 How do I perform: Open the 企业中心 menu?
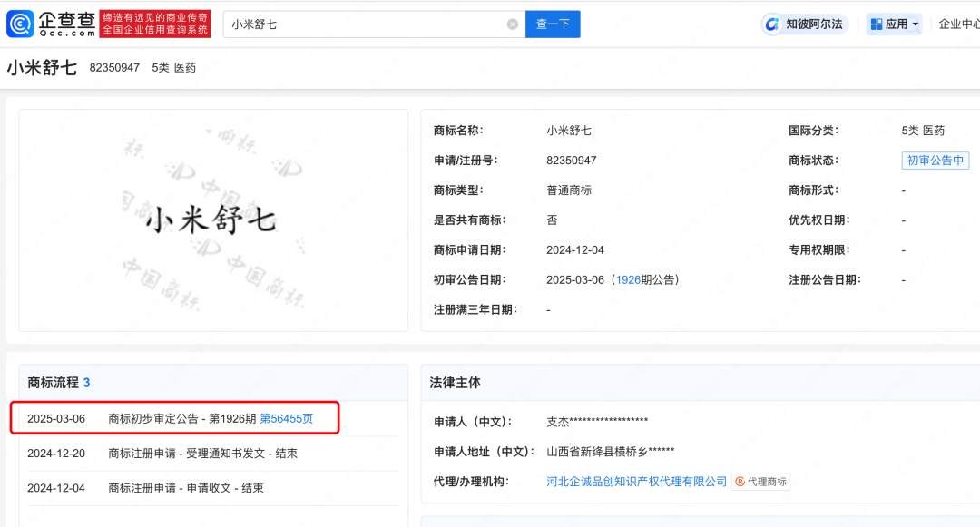958,24
